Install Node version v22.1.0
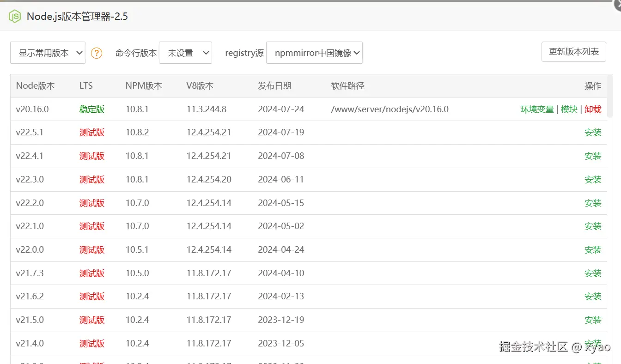The height and width of the screenshot is (364, 621). [593, 226]
